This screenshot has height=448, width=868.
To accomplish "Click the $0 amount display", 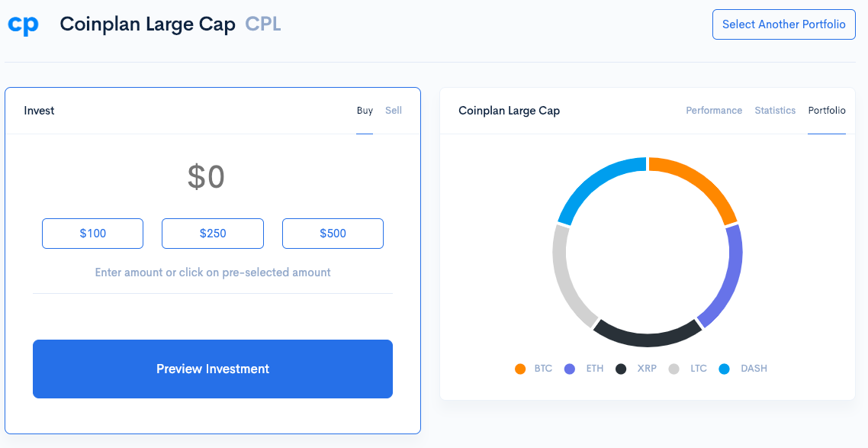I will [x=206, y=176].
